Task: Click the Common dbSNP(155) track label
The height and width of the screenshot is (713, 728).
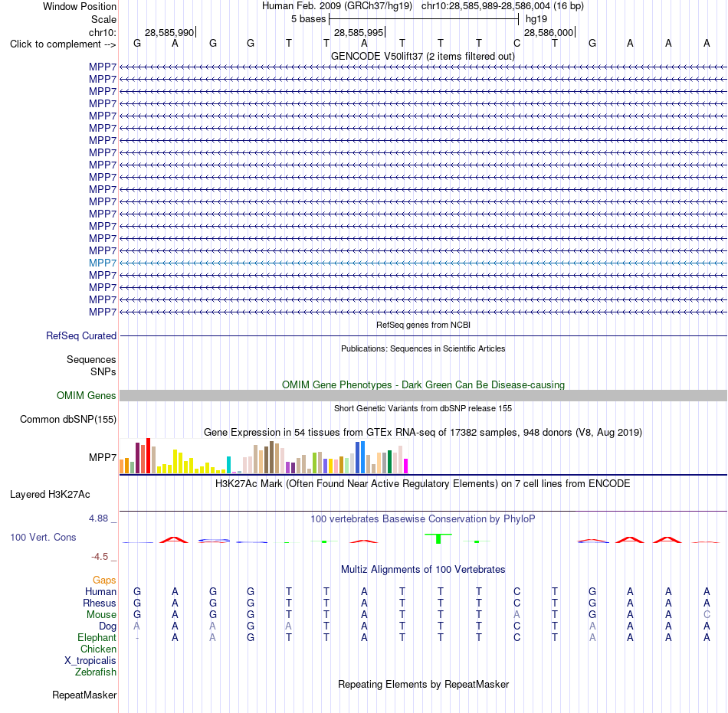Action: point(68,420)
